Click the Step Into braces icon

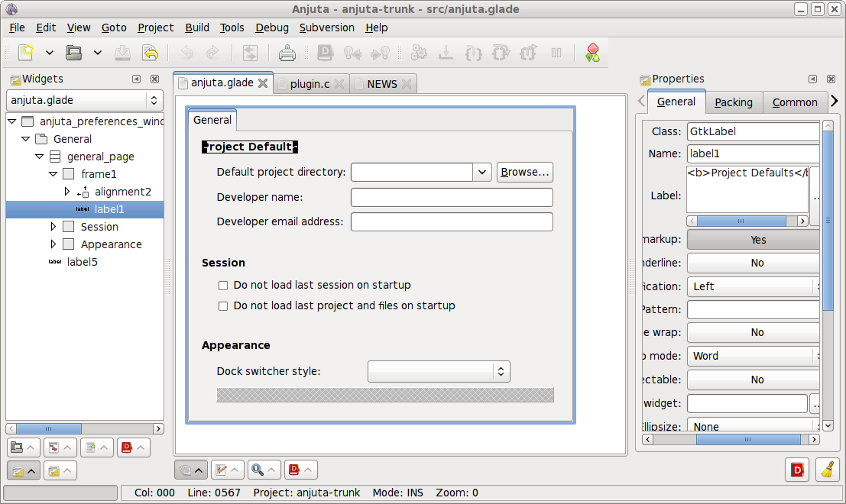[x=473, y=52]
